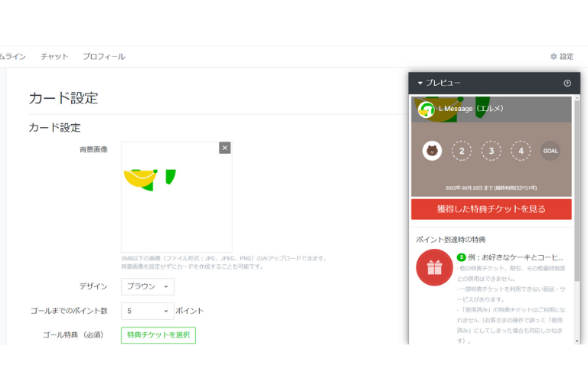Click the 特典チケットを選択 button
Viewport: 588px width, 392px height.
[158, 335]
